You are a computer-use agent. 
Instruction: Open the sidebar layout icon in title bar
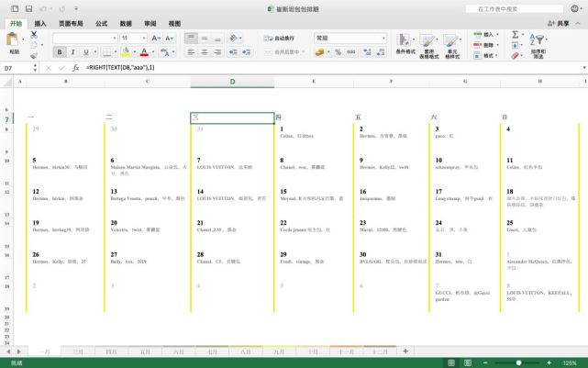15,8
